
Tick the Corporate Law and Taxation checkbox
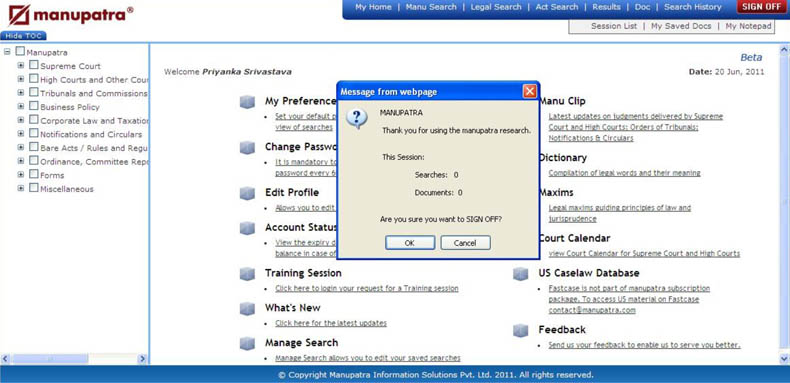[x=33, y=119]
